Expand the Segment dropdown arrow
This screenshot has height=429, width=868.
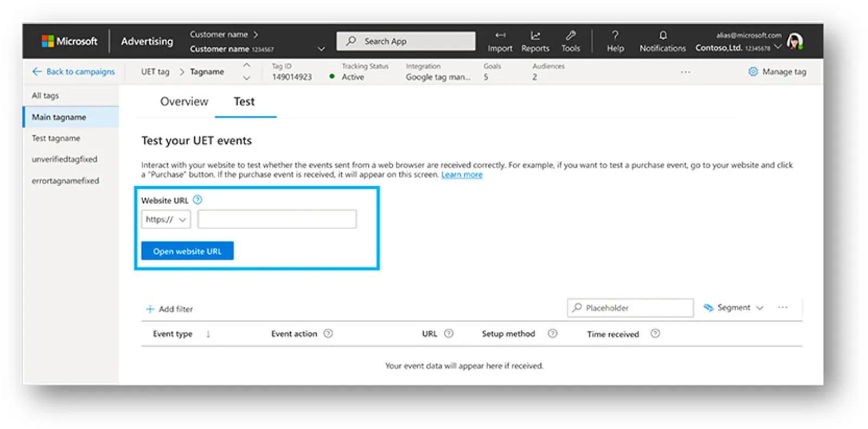(759, 308)
